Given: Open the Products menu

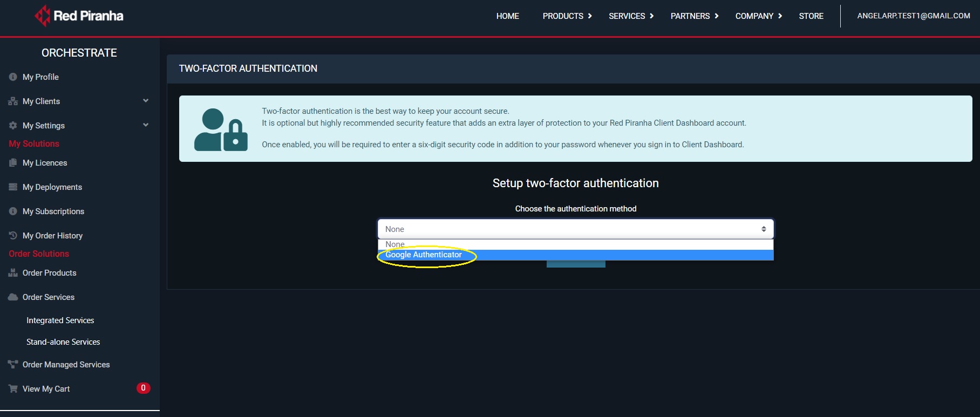Looking at the screenshot, I should 563,16.
